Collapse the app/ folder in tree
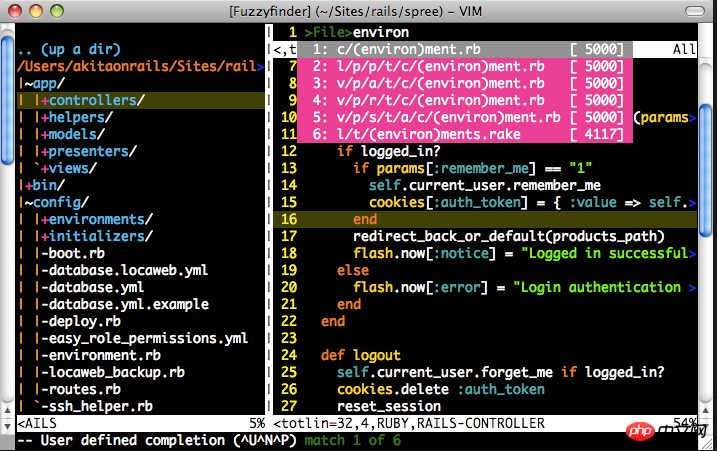This screenshot has width=717, height=451. tap(45, 83)
